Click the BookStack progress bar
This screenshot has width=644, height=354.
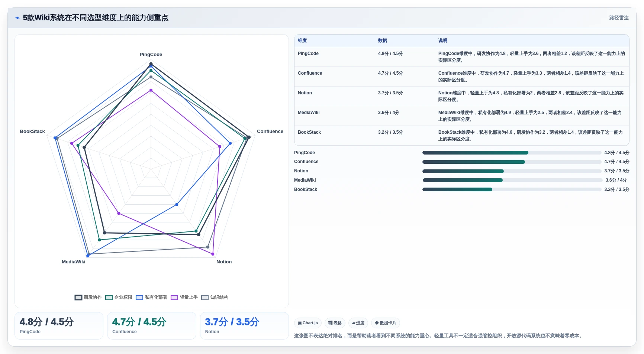click(x=512, y=189)
